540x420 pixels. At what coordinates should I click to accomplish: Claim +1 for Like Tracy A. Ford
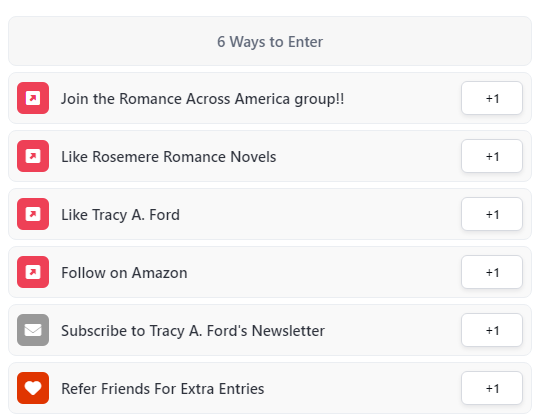pos(492,214)
